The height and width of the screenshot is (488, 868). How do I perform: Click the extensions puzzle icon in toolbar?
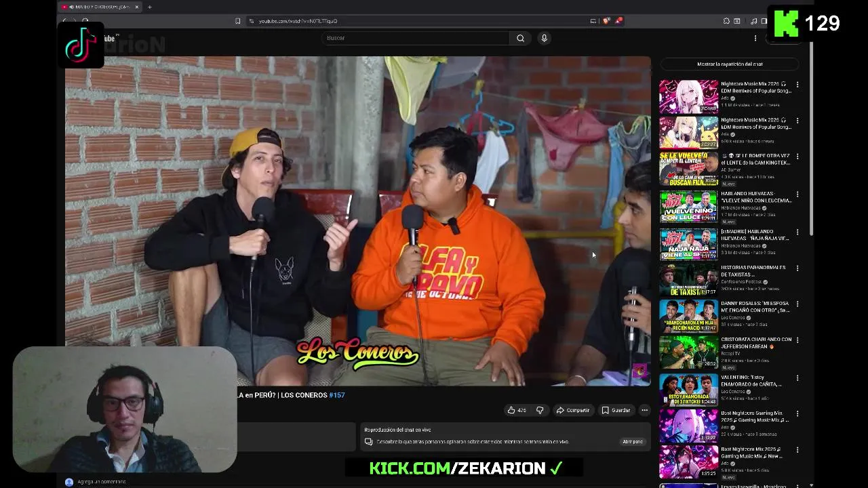tap(726, 21)
